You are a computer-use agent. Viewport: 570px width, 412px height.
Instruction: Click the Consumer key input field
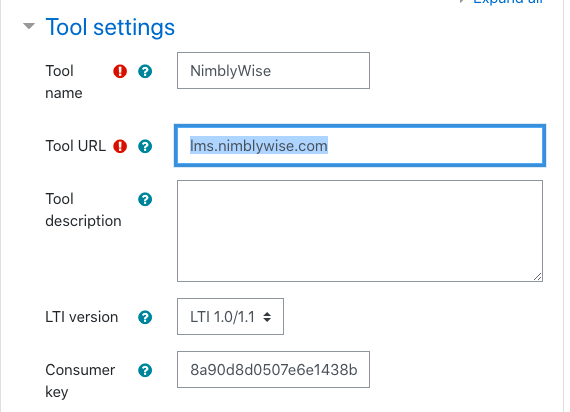[x=273, y=369]
